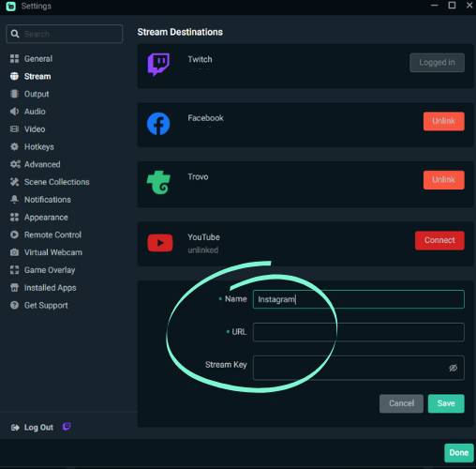Viewport: 476px width, 469px height.
Task: Click the Game Overlay expand icon
Action: coord(14,270)
